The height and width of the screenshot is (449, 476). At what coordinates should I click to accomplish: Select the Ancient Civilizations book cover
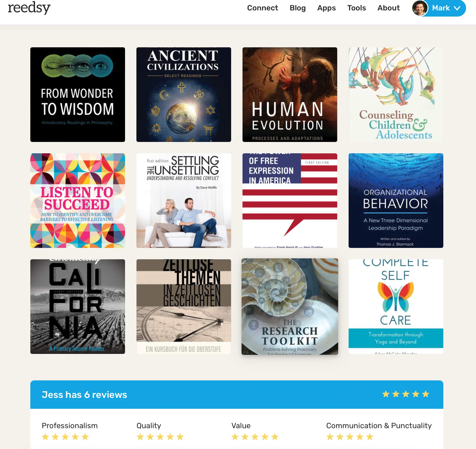184,95
